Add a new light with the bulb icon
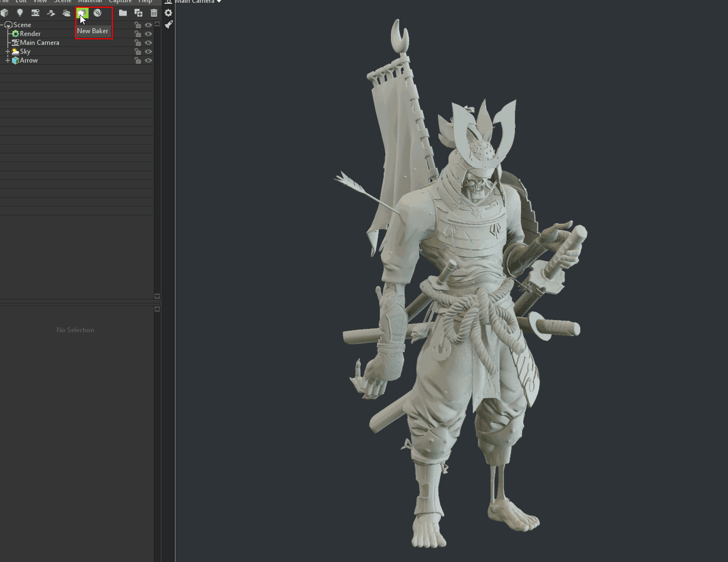 (20, 13)
